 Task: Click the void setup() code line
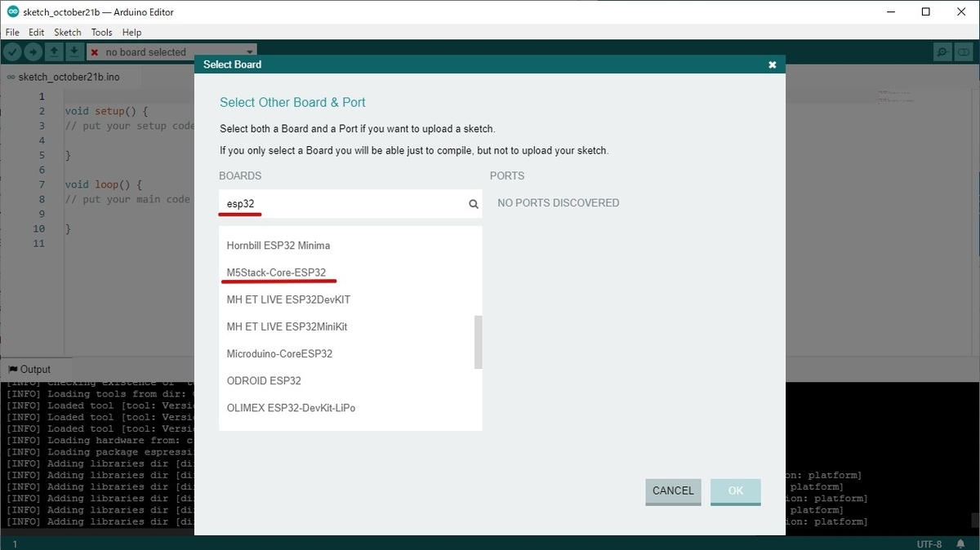pyautogui.click(x=107, y=111)
